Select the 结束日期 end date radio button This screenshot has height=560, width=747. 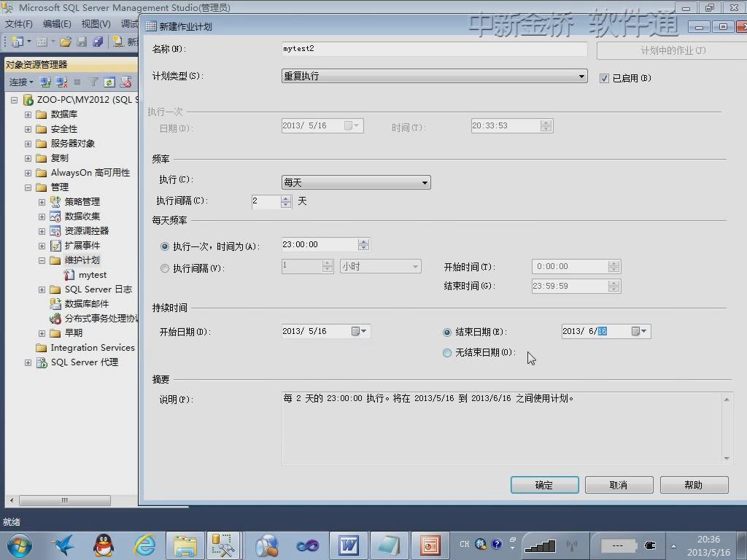447,332
